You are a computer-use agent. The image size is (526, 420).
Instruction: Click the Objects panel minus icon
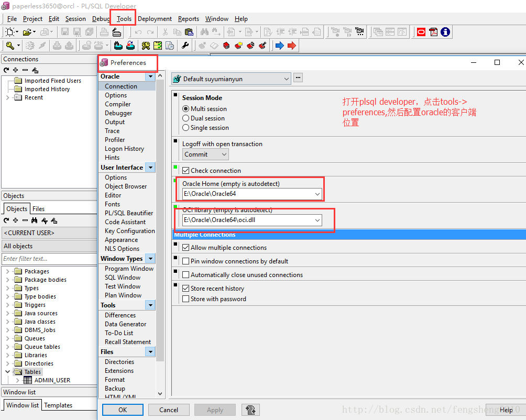pyautogui.click(x=25, y=220)
